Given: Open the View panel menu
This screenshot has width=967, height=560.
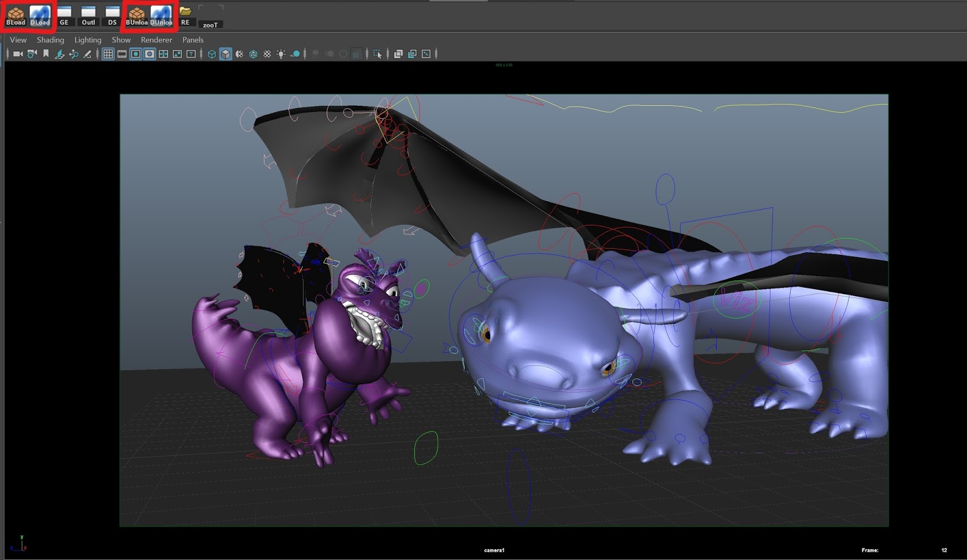Looking at the screenshot, I should 18,40.
